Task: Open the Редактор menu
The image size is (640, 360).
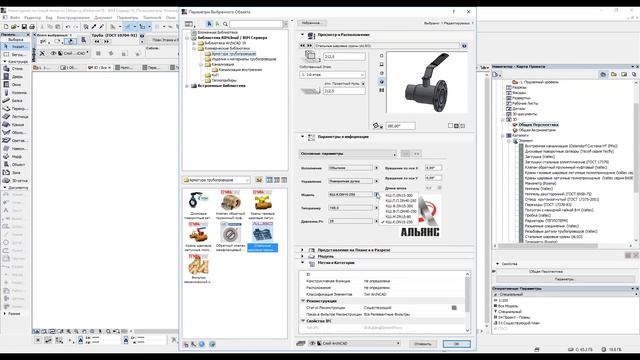Action: [x=33, y=18]
